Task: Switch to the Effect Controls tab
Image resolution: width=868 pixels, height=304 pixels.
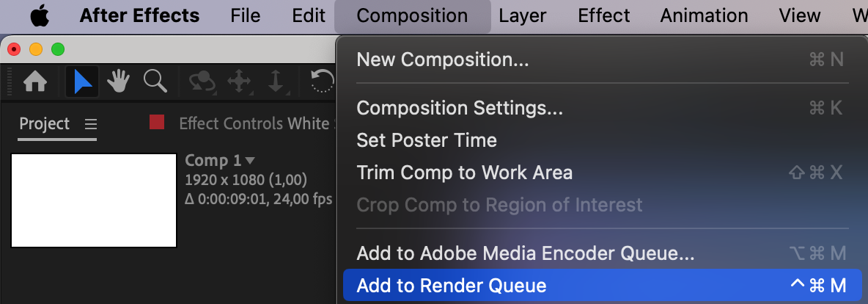Action: click(254, 123)
